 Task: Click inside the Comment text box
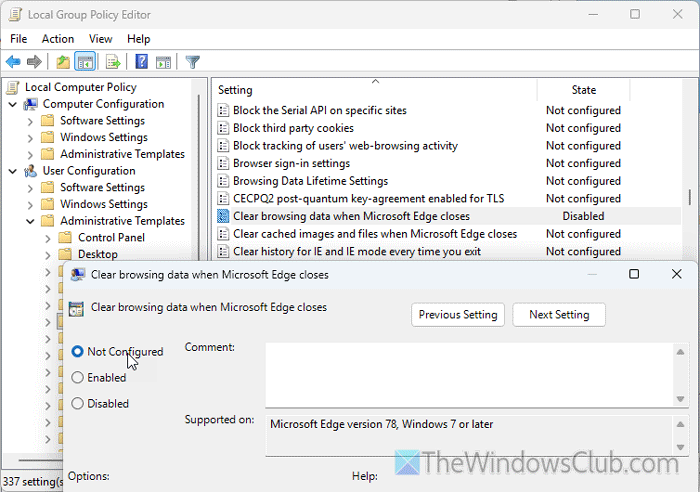[470, 374]
